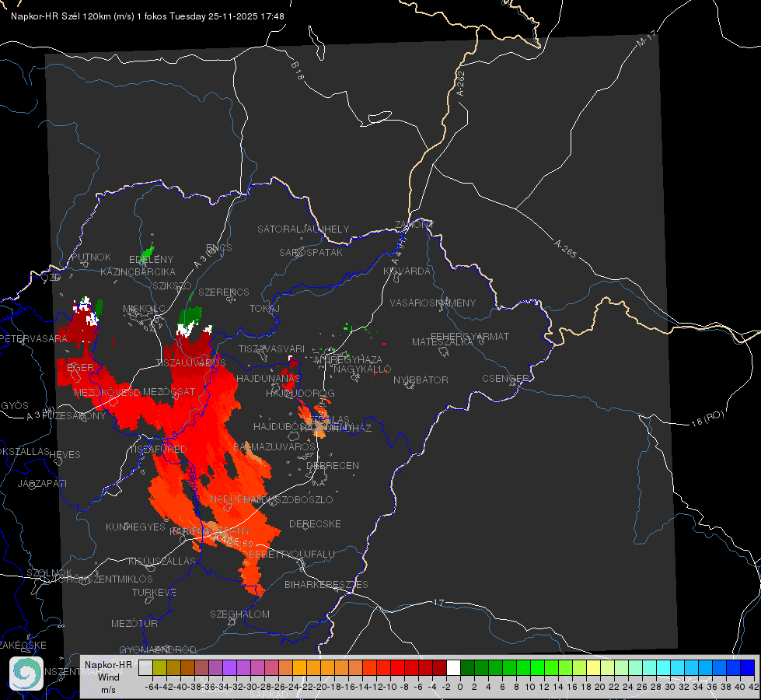Click the TOKAJ label

pyautogui.click(x=264, y=309)
